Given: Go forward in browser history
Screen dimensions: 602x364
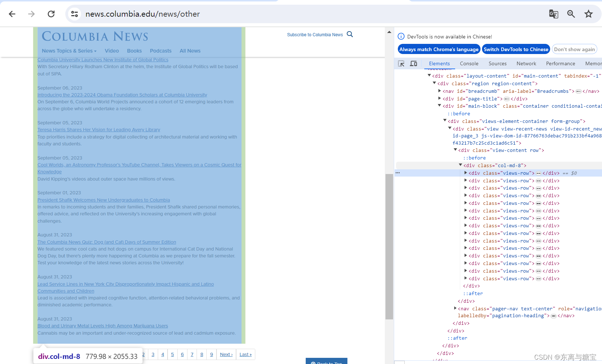Looking at the screenshot, I should pos(32,14).
